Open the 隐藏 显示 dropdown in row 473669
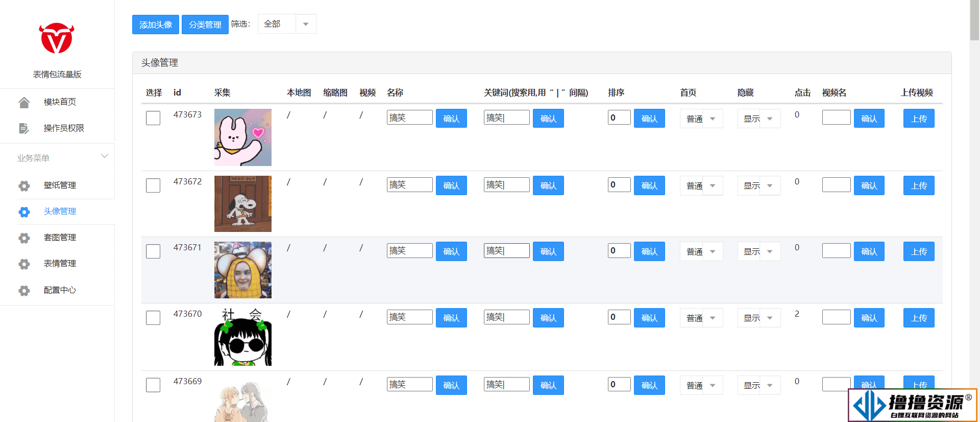This screenshot has width=980, height=422. tap(759, 385)
